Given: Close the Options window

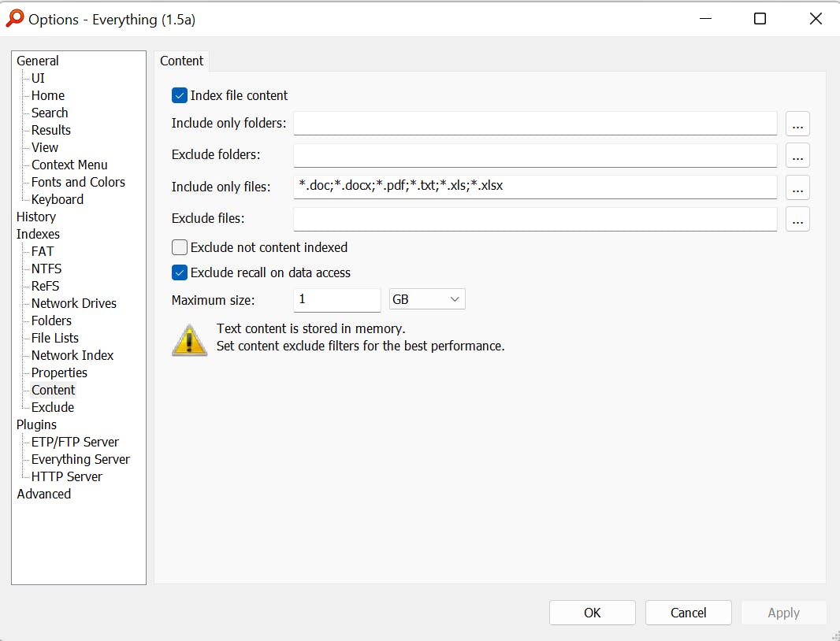Looking at the screenshot, I should 816,19.
